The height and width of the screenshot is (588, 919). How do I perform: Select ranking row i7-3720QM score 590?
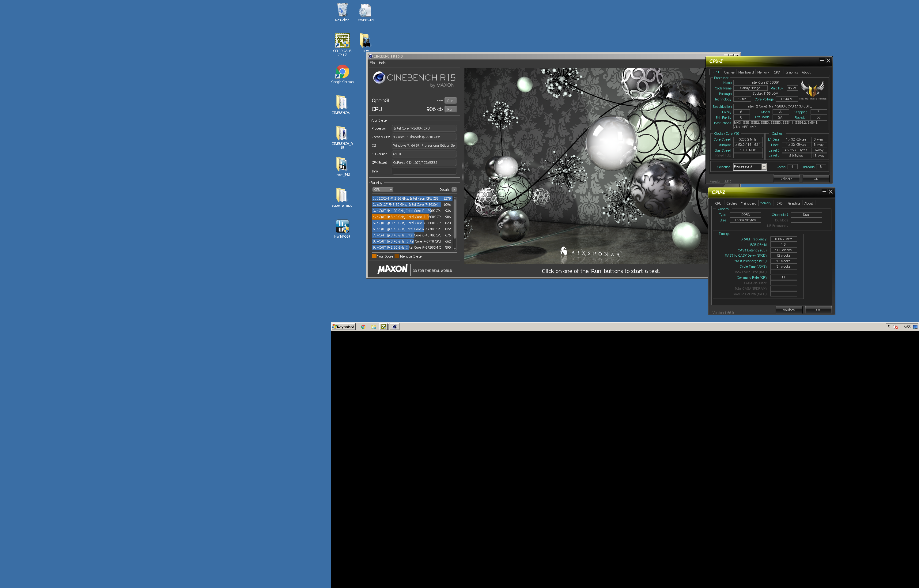click(x=412, y=247)
